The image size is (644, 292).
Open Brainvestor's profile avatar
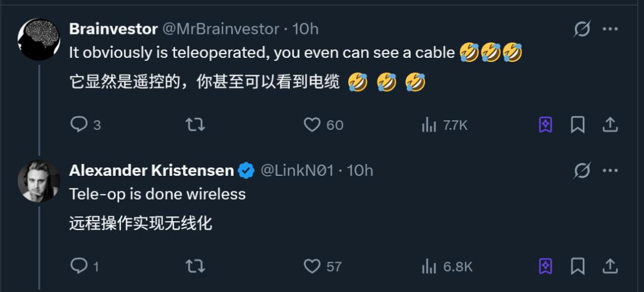pyautogui.click(x=39, y=40)
